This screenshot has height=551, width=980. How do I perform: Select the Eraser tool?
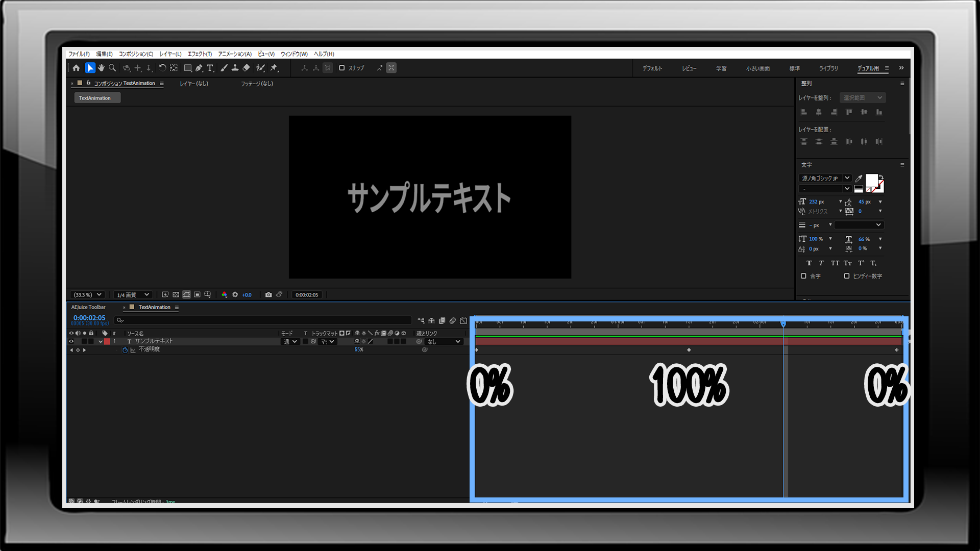coord(246,68)
